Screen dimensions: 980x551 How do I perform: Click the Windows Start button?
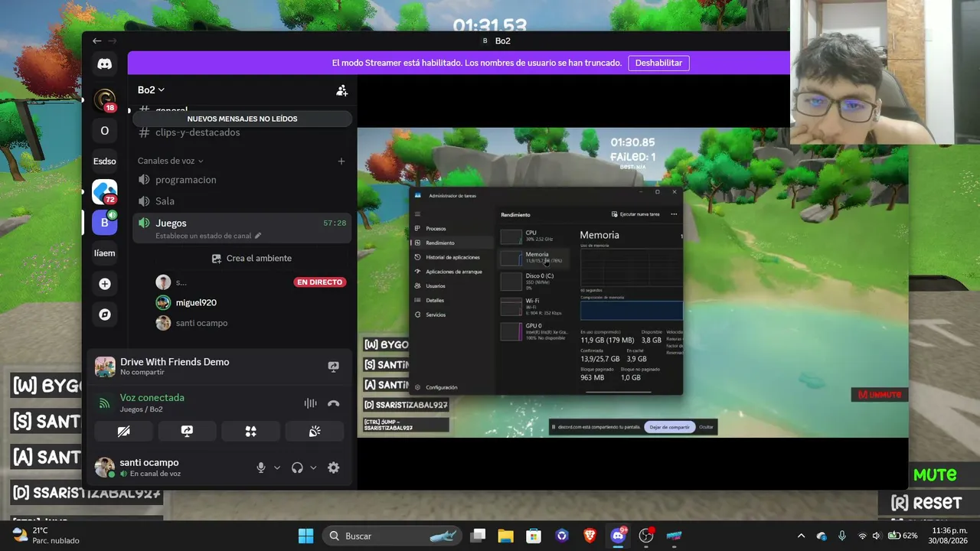tap(305, 536)
